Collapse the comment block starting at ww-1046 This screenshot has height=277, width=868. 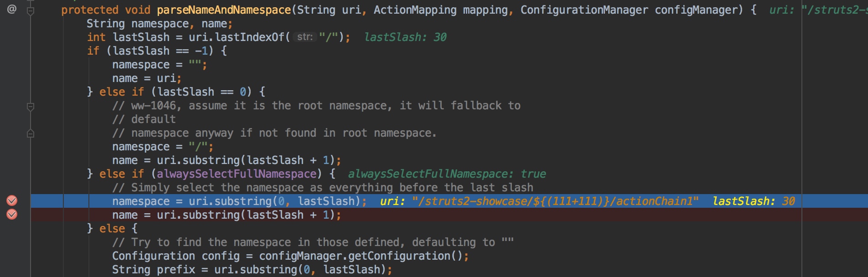click(x=31, y=107)
